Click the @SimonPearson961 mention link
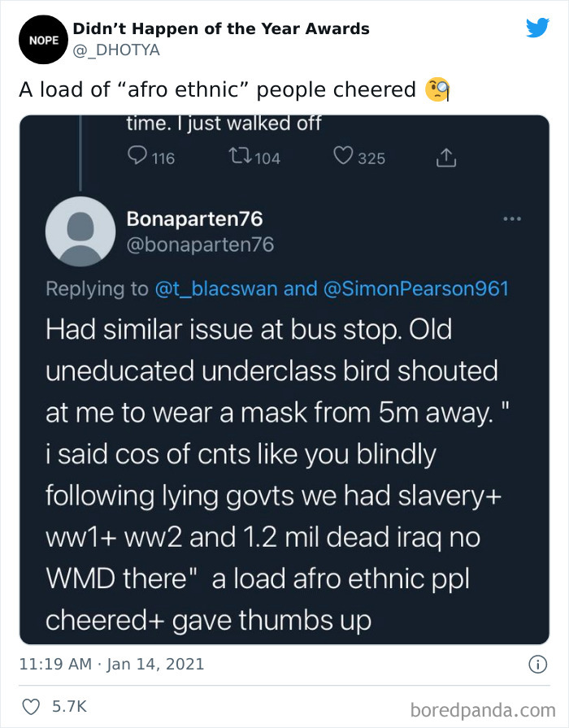This screenshot has height=728, width=569. click(x=416, y=288)
